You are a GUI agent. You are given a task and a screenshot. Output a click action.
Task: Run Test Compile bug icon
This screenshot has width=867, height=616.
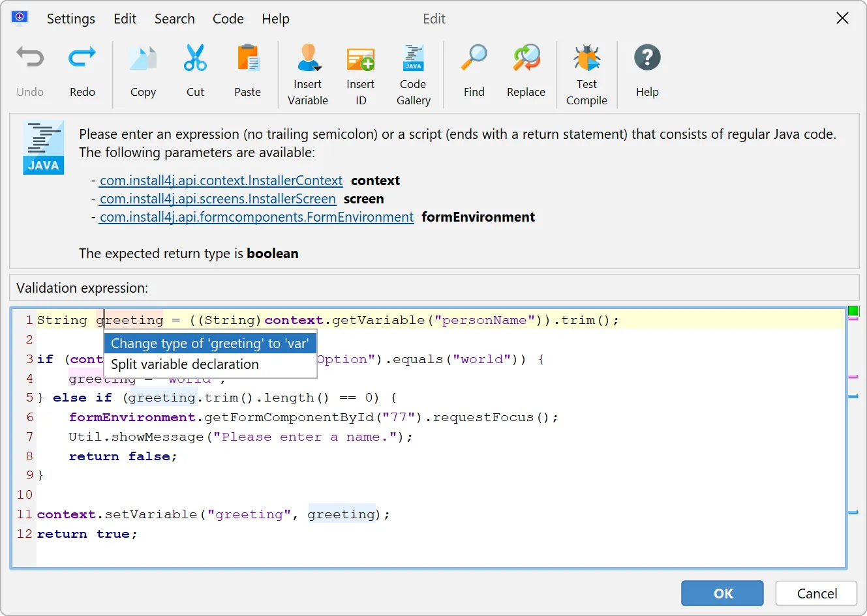pyautogui.click(x=586, y=58)
